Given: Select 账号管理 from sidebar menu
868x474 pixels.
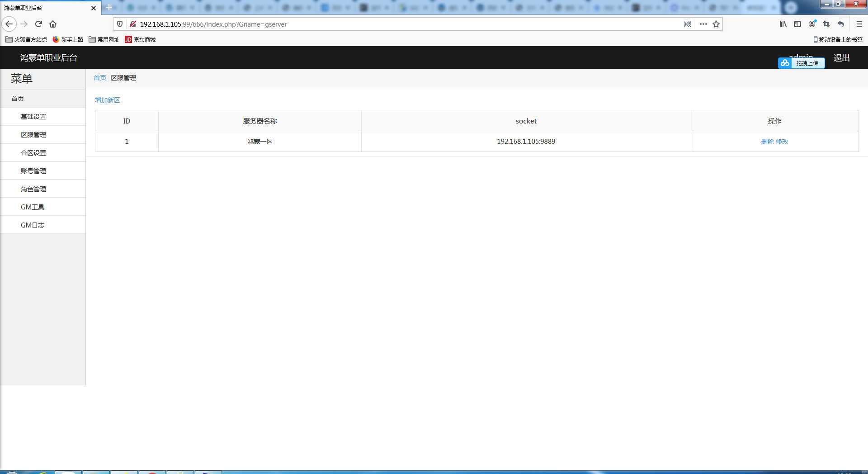Looking at the screenshot, I should tap(33, 171).
